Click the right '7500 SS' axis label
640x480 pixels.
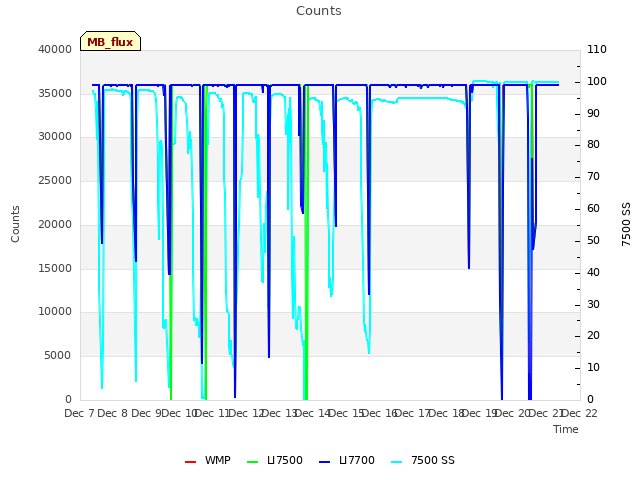[626, 224]
